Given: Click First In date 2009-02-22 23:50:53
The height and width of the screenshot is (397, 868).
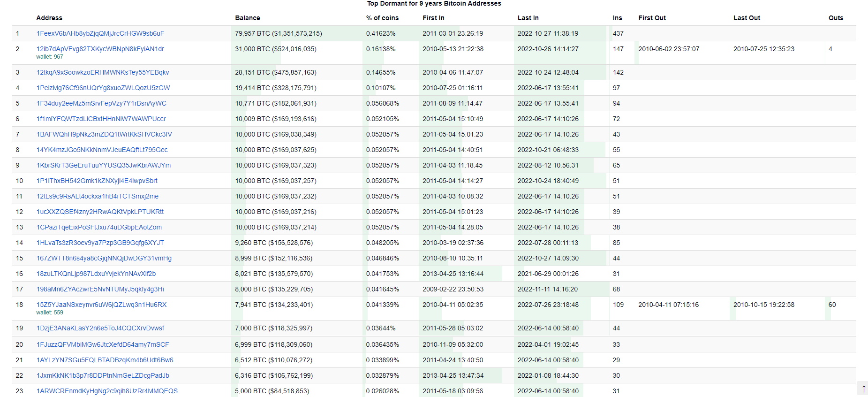Looking at the screenshot, I should point(453,289).
